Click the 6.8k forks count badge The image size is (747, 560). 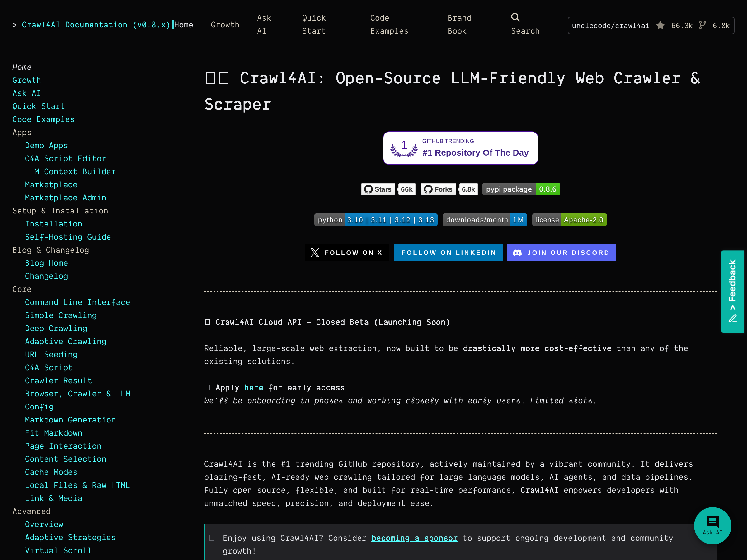pyautogui.click(x=468, y=189)
